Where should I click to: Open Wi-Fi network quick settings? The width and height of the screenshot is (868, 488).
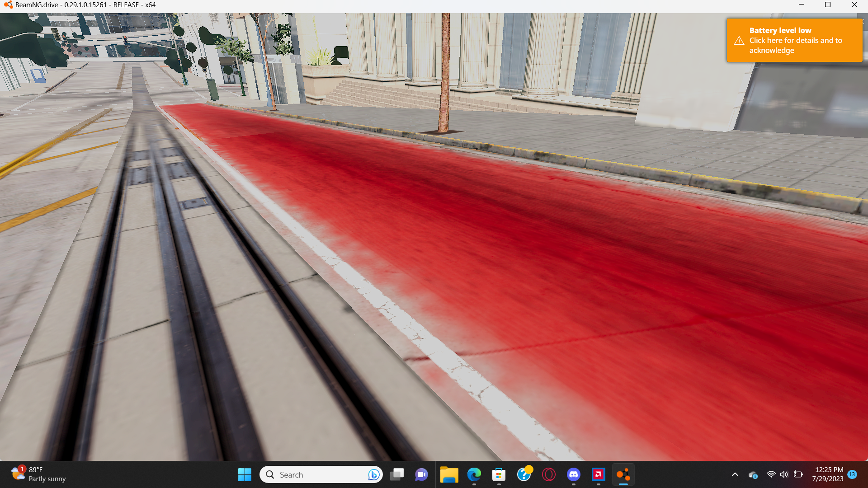point(771,474)
